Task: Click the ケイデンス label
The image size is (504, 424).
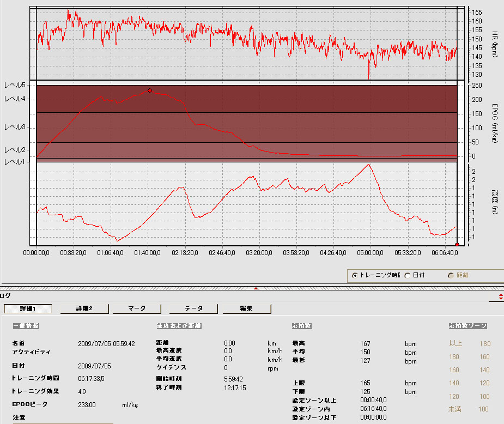Action: [x=171, y=367]
